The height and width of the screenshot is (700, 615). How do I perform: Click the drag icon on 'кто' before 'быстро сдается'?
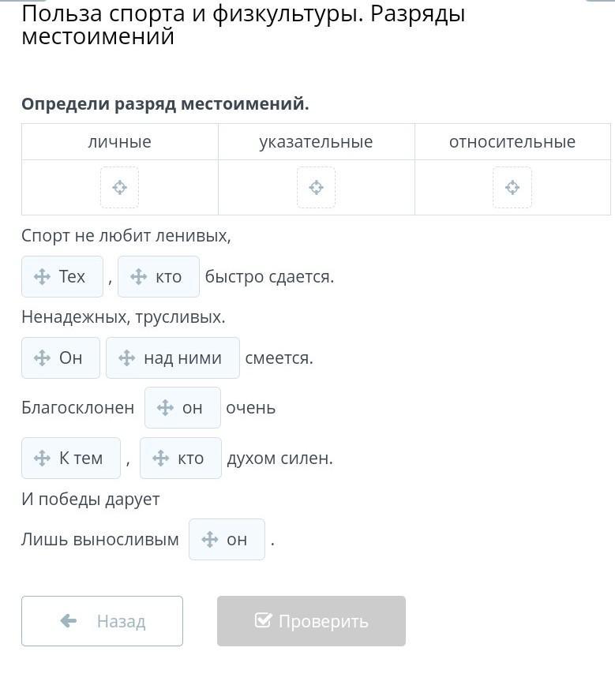tap(138, 277)
